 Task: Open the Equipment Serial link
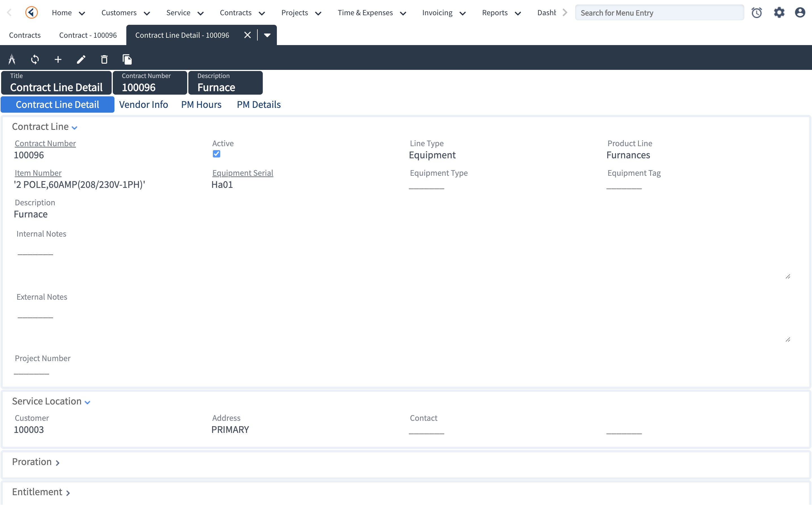point(242,173)
